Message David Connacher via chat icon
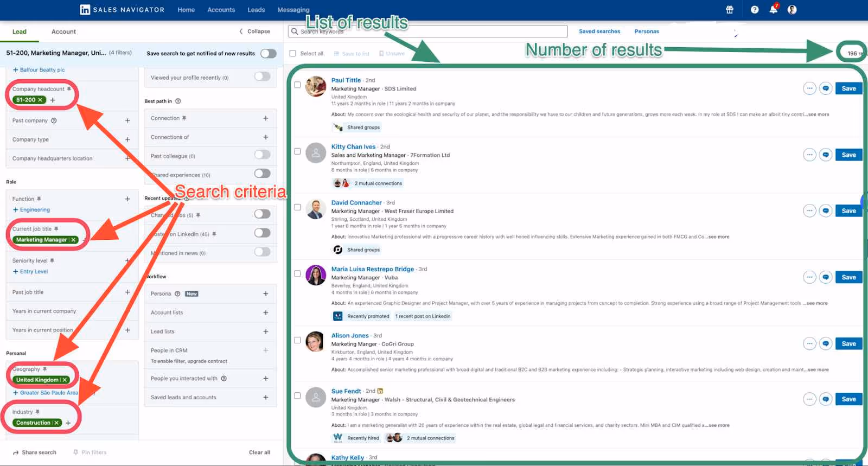868x466 pixels. (826, 210)
